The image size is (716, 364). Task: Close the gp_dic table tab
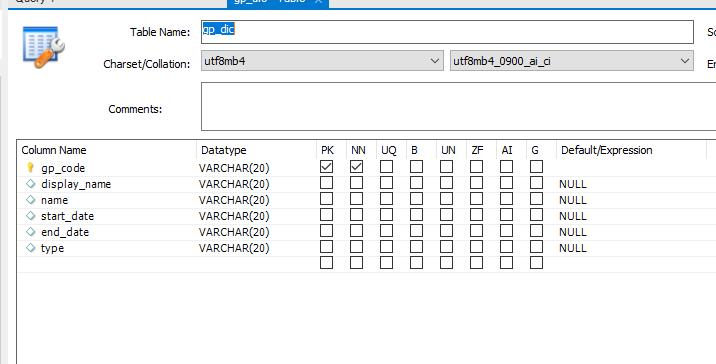tap(319, 1)
